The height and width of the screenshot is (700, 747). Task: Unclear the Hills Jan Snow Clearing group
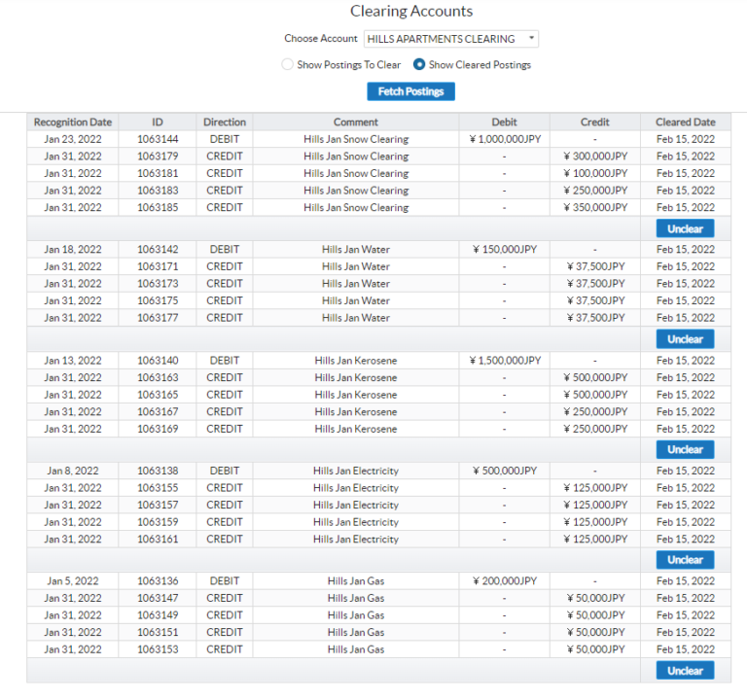tap(685, 228)
